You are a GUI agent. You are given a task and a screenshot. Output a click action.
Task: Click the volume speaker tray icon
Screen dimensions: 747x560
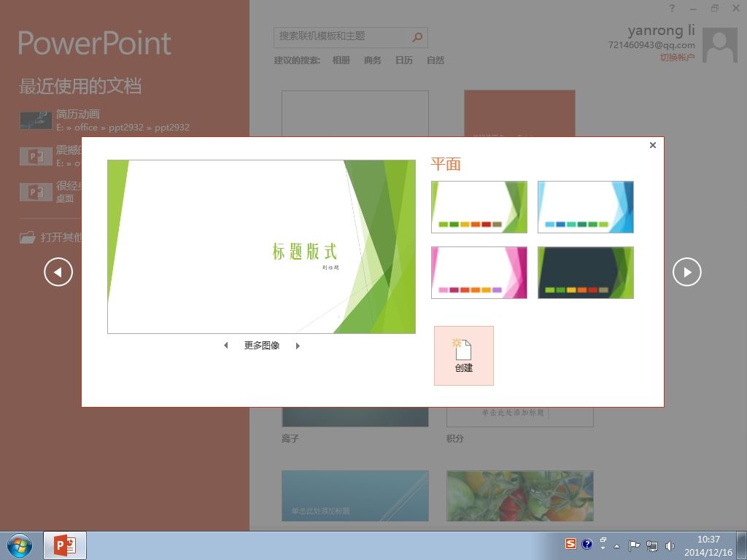(670, 545)
